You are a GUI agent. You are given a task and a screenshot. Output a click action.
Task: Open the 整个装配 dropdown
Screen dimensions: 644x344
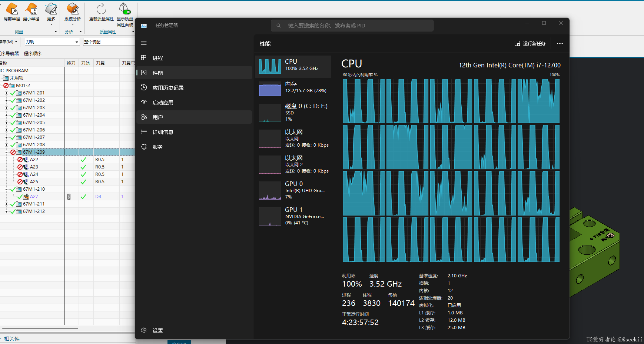109,42
